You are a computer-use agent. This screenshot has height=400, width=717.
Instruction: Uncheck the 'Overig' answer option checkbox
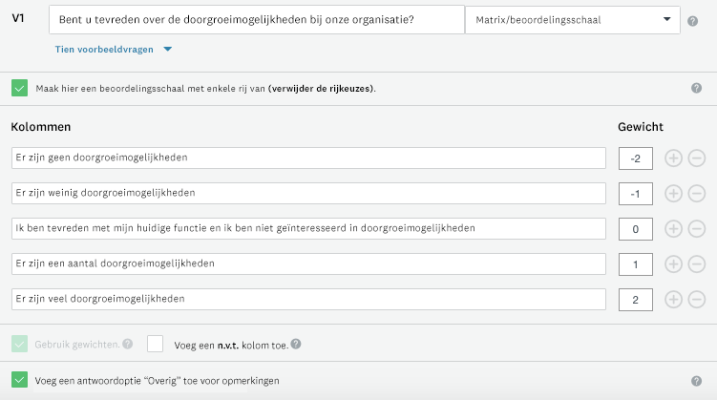20,380
